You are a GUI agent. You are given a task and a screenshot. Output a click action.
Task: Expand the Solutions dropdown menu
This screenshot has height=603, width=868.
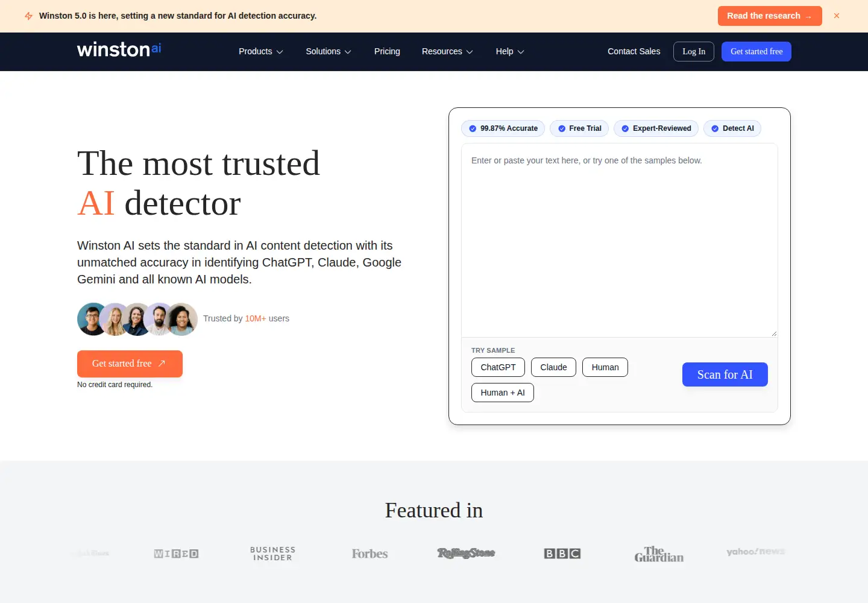tap(329, 52)
